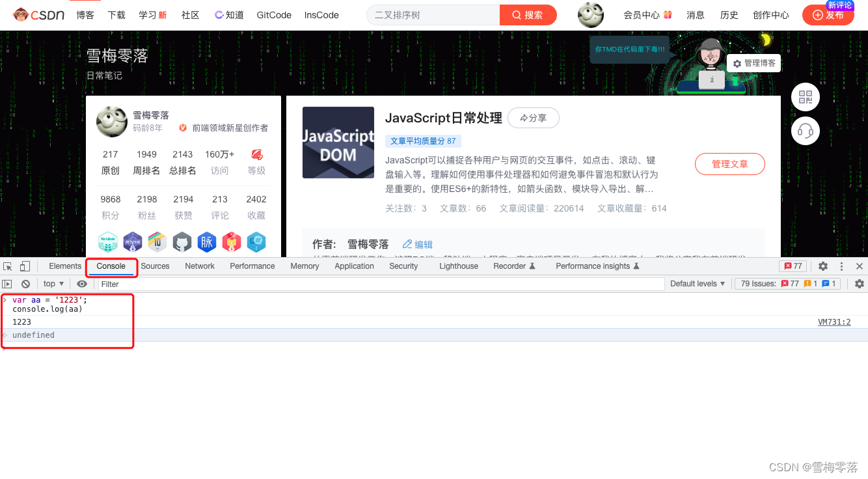Open console settings gear icon
The width and height of the screenshot is (868, 479).
860,284
